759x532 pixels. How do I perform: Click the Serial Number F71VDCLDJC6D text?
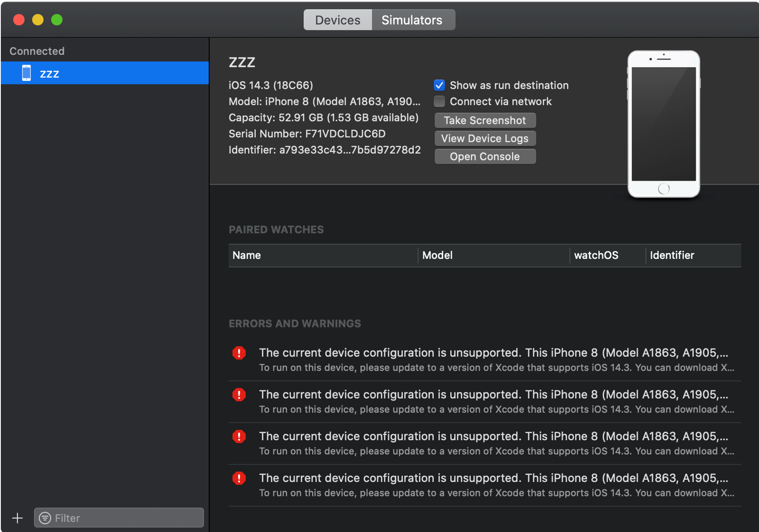pyautogui.click(x=307, y=134)
